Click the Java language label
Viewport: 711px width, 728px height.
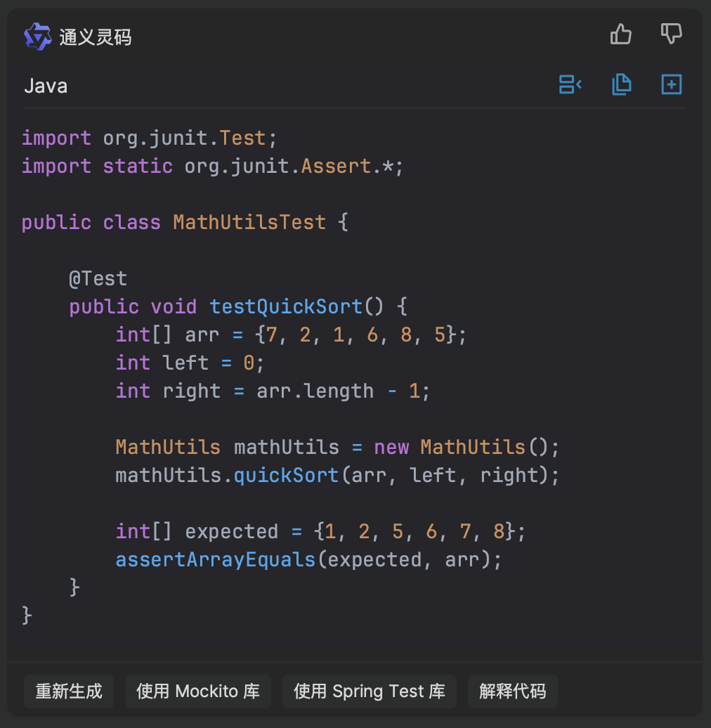46,86
